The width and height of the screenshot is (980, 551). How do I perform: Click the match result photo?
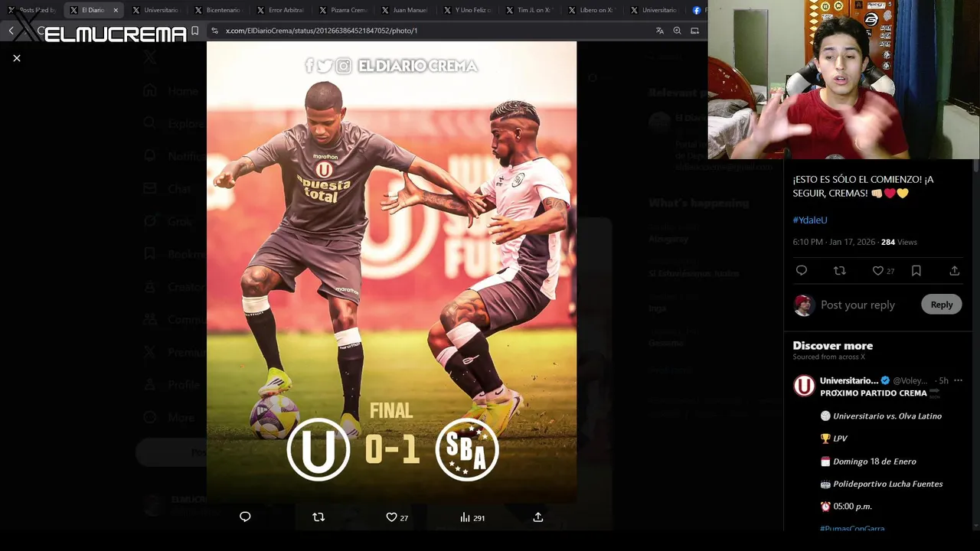point(391,272)
